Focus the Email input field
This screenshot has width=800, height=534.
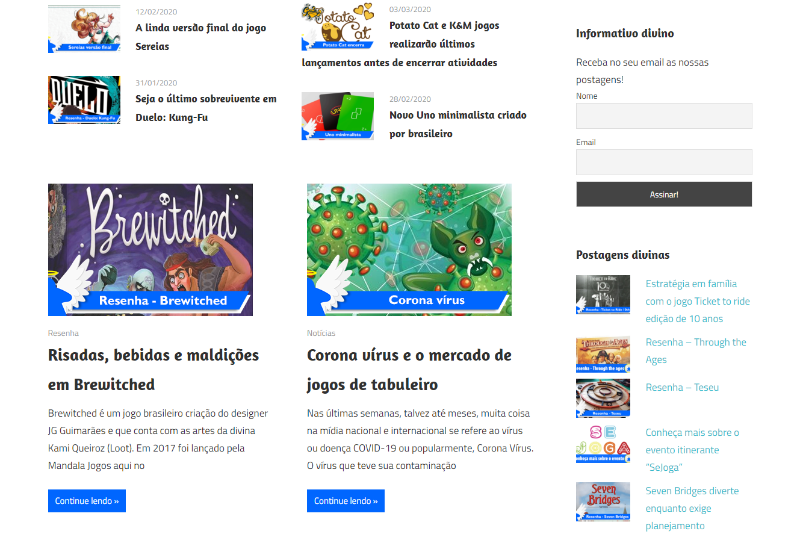coord(664,162)
